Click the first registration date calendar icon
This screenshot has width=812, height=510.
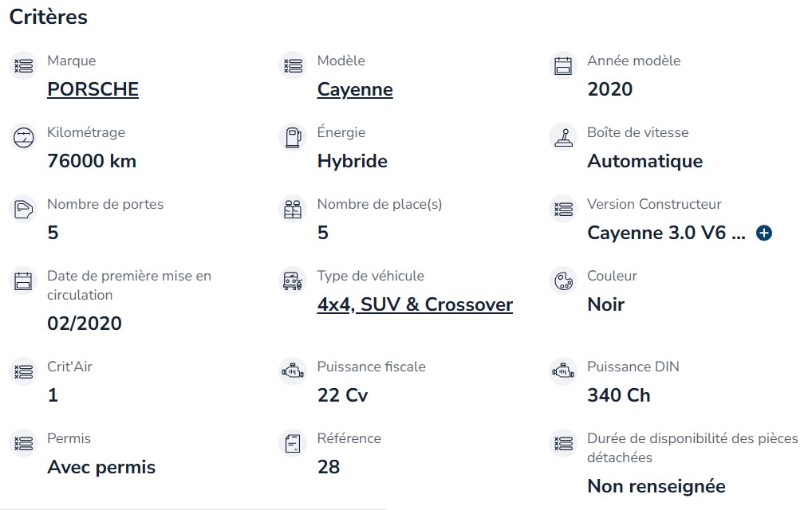tap(23, 281)
